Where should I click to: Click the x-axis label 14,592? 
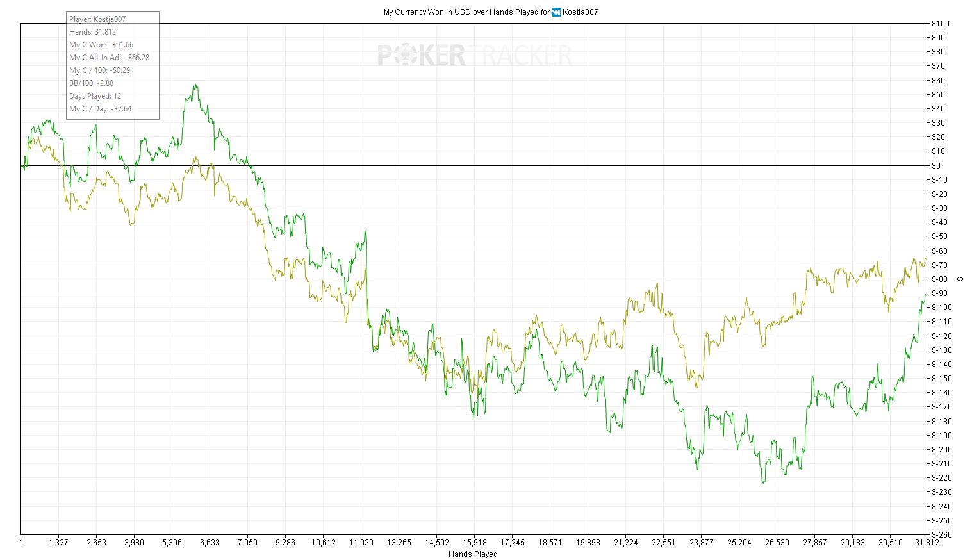tap(436, 543)
